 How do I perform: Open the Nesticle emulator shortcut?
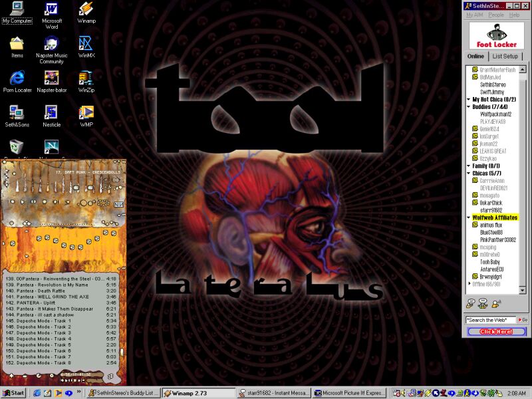(x=51, y=113)
